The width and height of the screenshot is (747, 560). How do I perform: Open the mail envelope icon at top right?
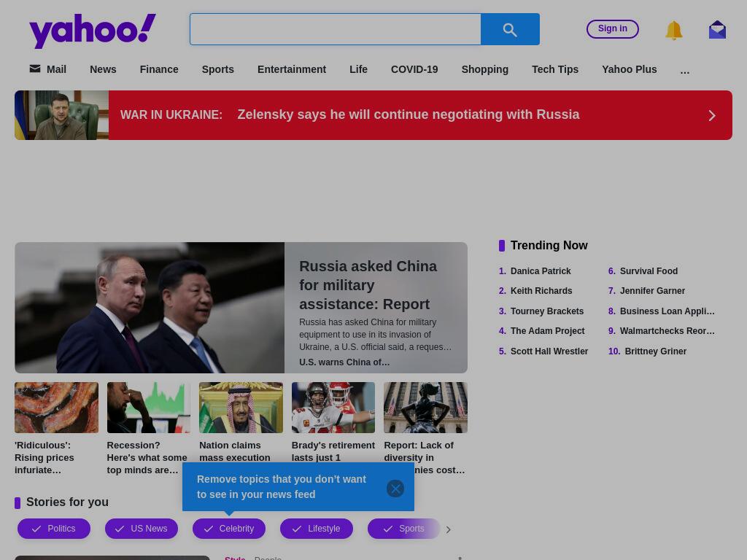pyautogui.click(x=717, y=29)
